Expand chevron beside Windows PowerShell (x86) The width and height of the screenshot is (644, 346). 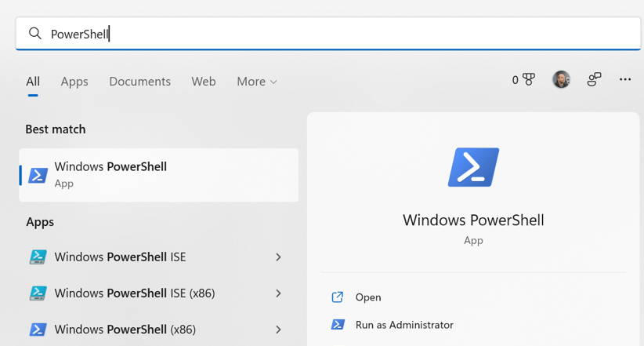point(278,330)
